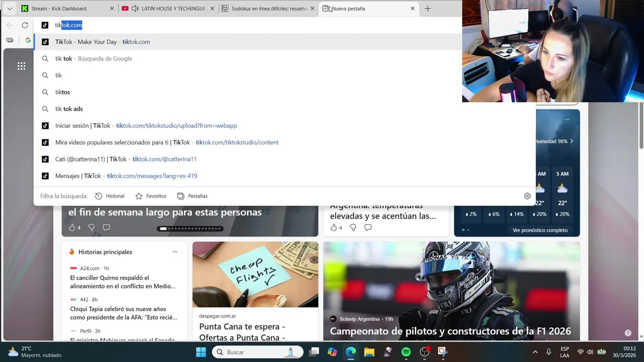Close the Nueva pestaña tab
Viewport: 644px width, 362px height.
[x=413, y=9]
